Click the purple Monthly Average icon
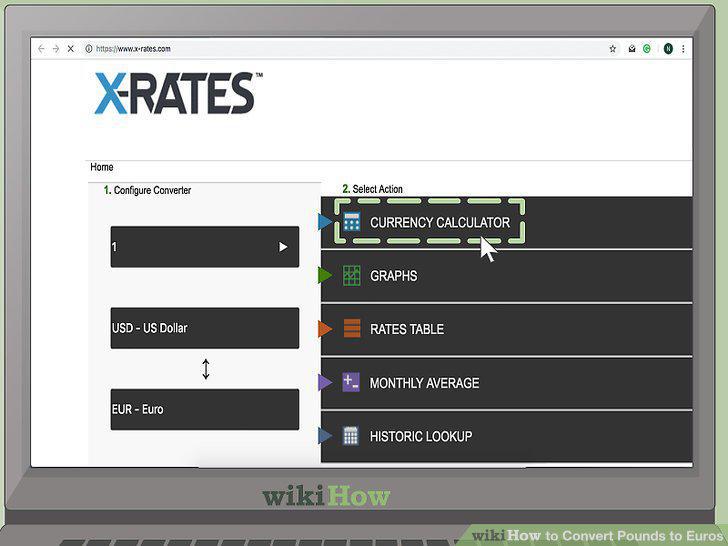 tap(351, 383)
